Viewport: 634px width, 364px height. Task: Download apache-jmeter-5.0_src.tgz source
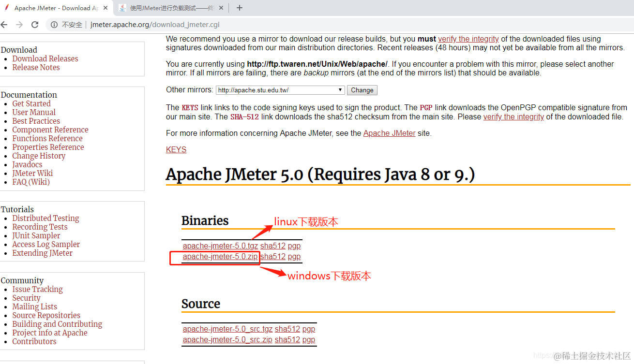point(227,329)
